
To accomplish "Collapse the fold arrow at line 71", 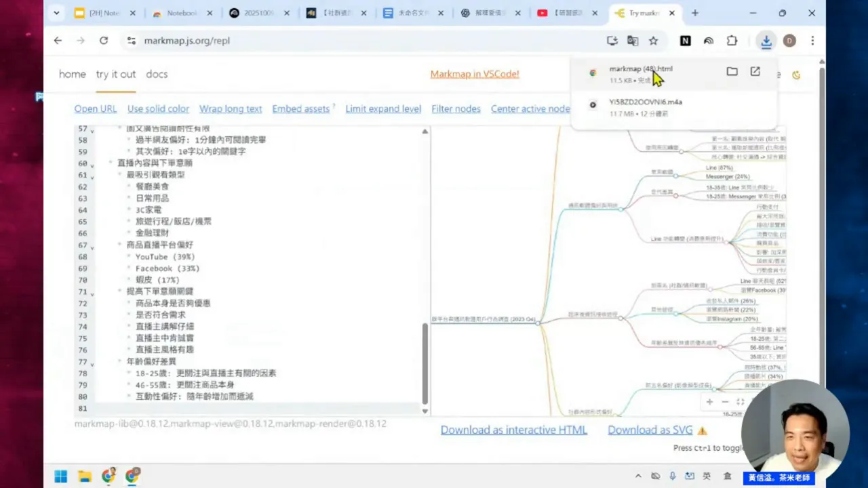I will 92,293.
